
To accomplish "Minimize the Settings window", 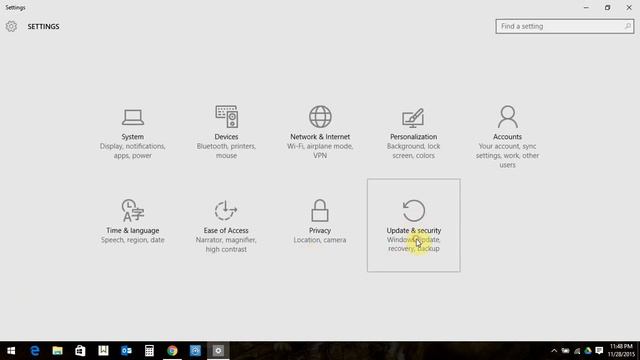I will click(586, 7).
